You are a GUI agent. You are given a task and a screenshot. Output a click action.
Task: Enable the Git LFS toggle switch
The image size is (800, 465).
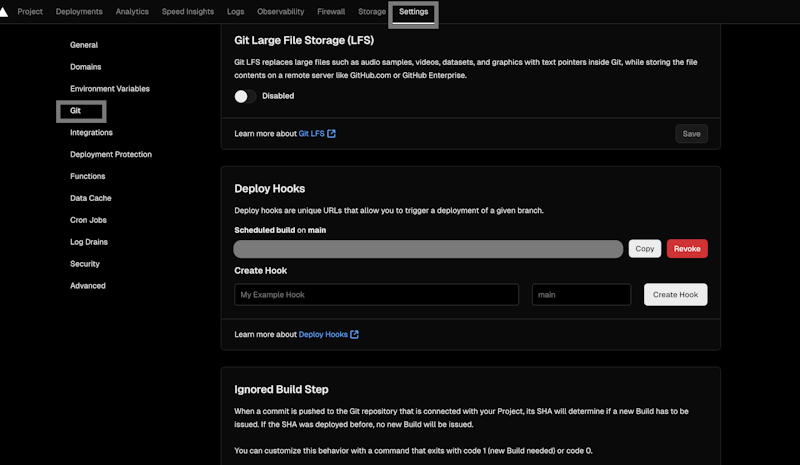pos(245,96)
